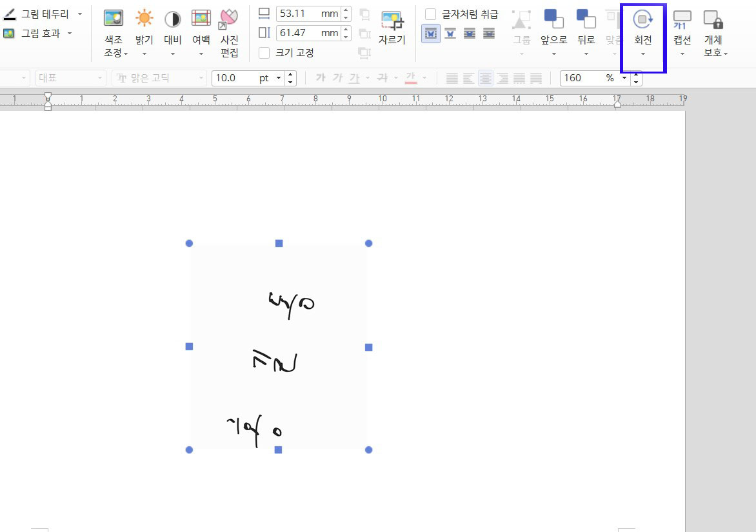Click the justify paragraph alignment icon
Image resolution: width=756 pixels, height=532 pixels.
pyautogui.click(x=452, y=78)
